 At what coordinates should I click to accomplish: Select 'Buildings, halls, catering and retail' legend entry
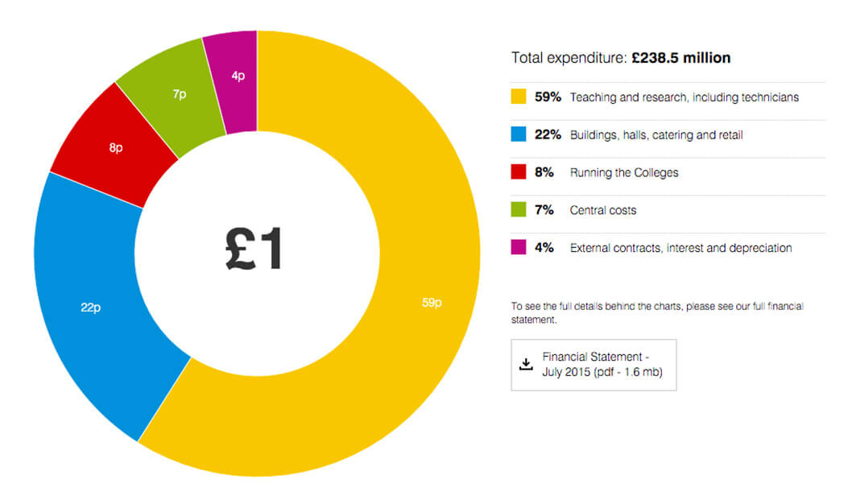pyautogui.click(x=656, y=135)
